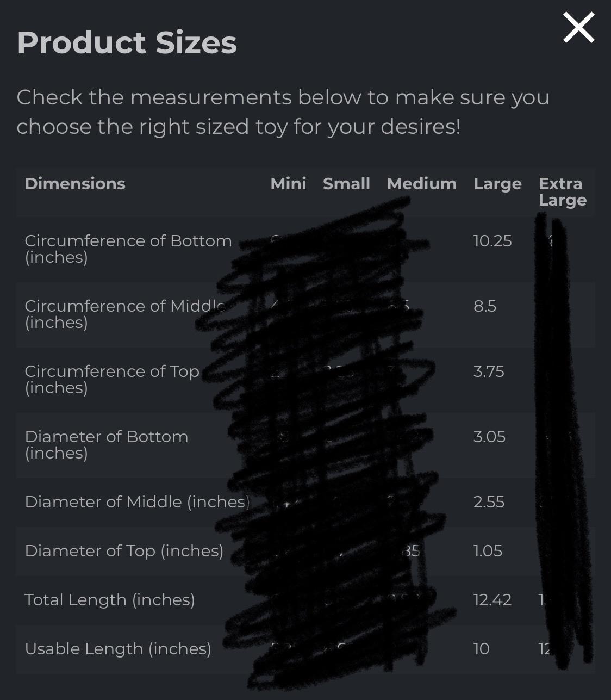611x700 pixels.
Task: Select the Dimensions column header
Action: [75, 184]
